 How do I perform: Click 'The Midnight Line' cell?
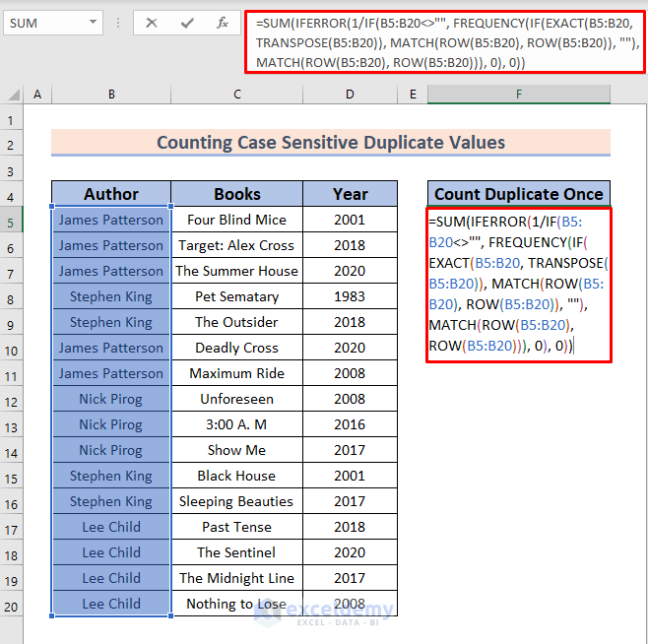pos(236,578)
